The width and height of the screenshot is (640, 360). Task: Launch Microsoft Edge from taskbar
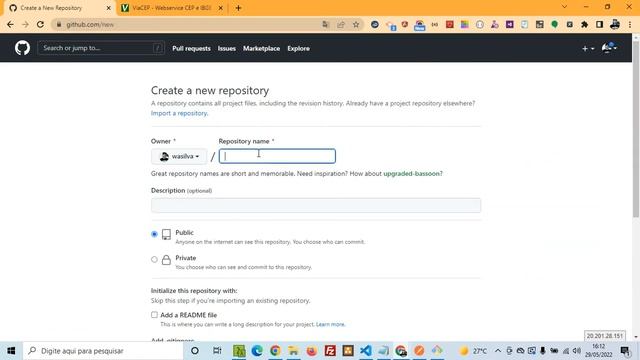click(x=257, y=351)
